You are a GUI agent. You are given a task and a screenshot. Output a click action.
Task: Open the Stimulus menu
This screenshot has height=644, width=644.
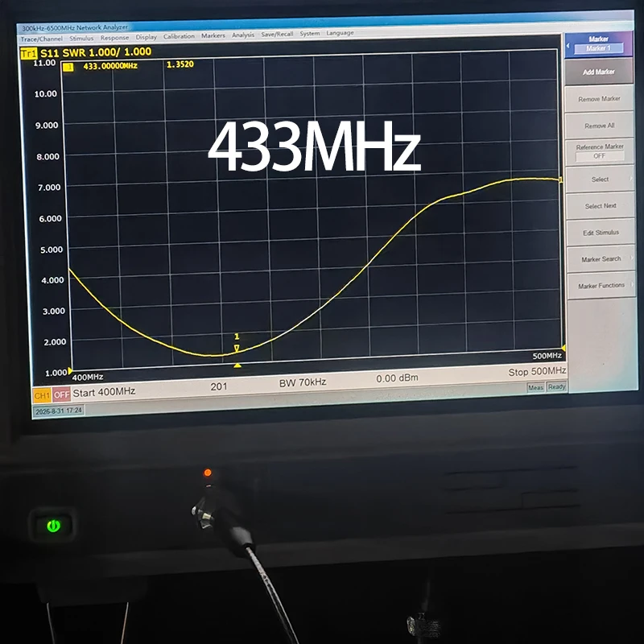[81, 38]
